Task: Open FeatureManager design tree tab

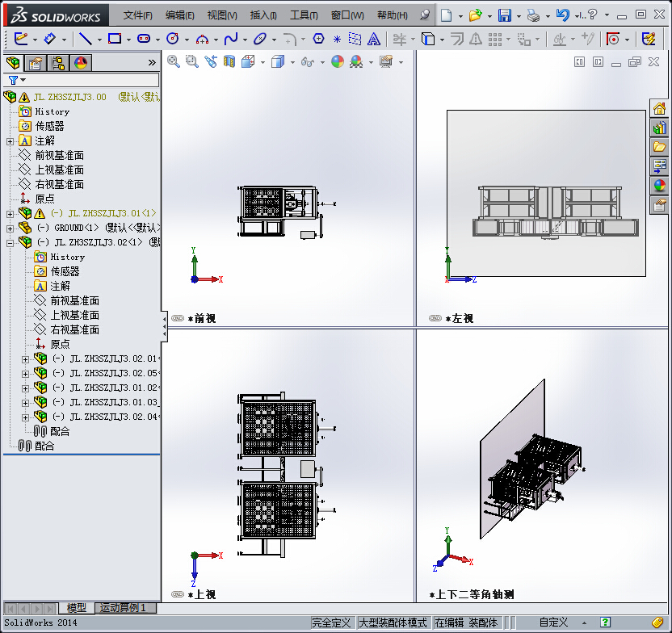Action: (x=13, y=63)
